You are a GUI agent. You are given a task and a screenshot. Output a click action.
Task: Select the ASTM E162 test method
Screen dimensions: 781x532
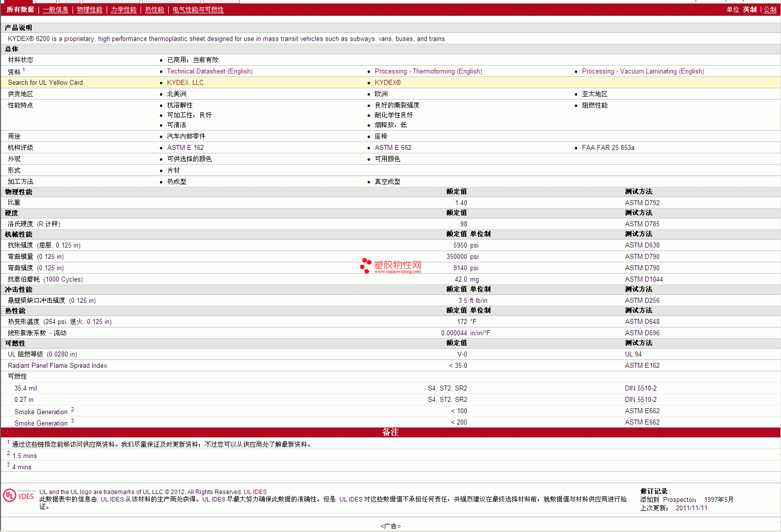tap(642, 365)
